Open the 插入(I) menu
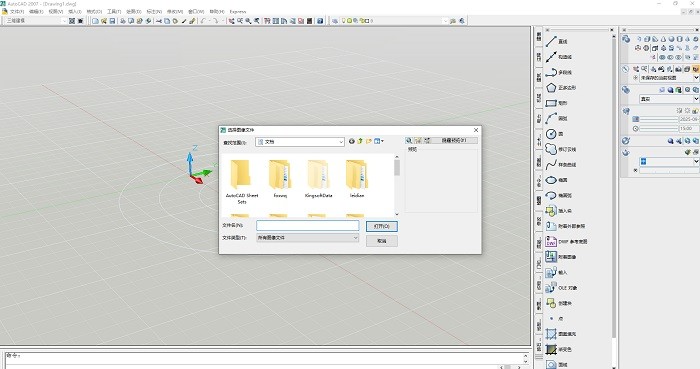The image size is (700, 369). point(75,12)
